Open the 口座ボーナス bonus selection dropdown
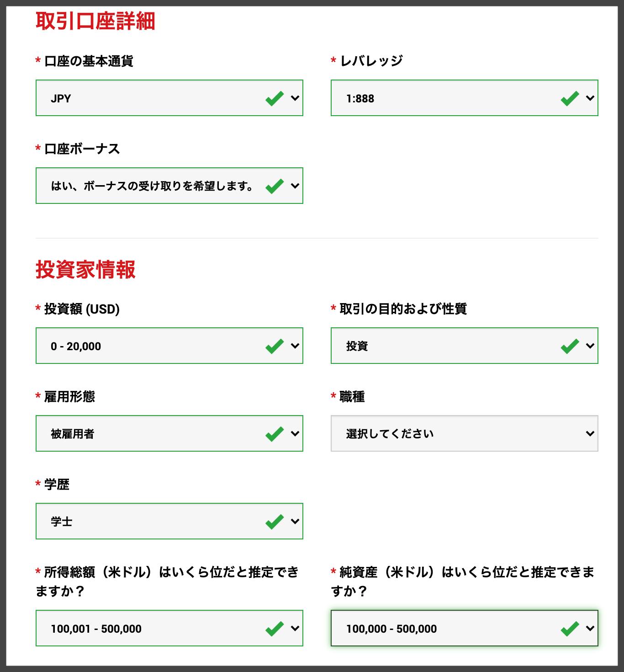This screenshot has width=624, height=672. [x=169, y=186]
